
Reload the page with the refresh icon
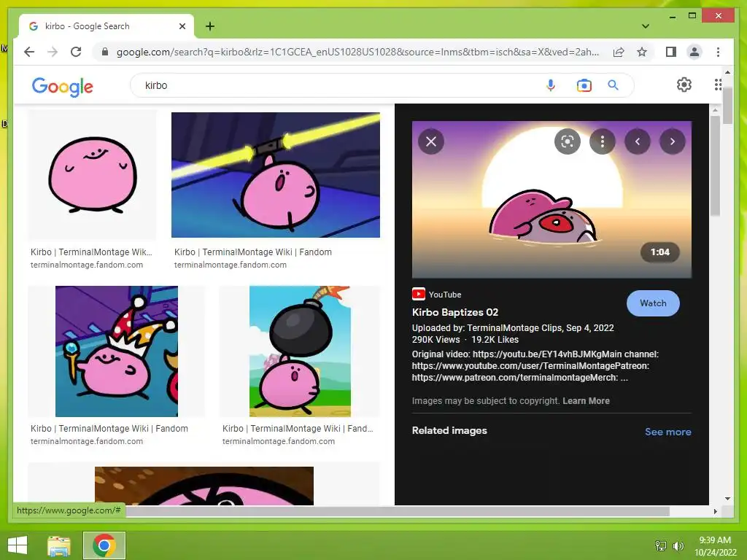tap(76, 52)
